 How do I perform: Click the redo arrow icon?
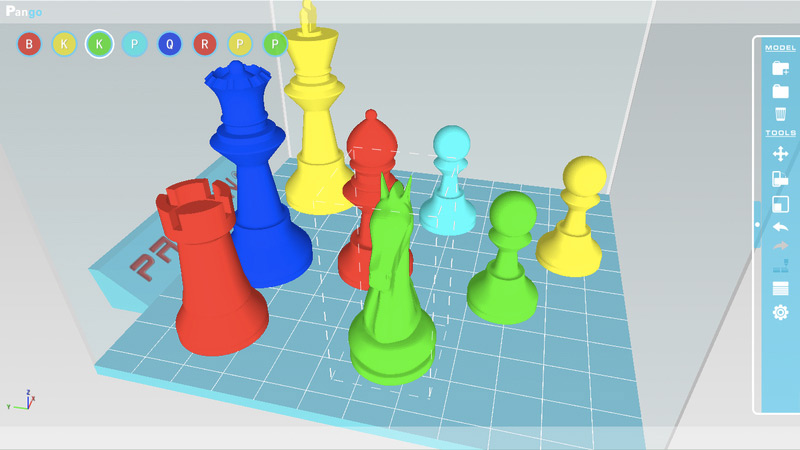(780, 246)
